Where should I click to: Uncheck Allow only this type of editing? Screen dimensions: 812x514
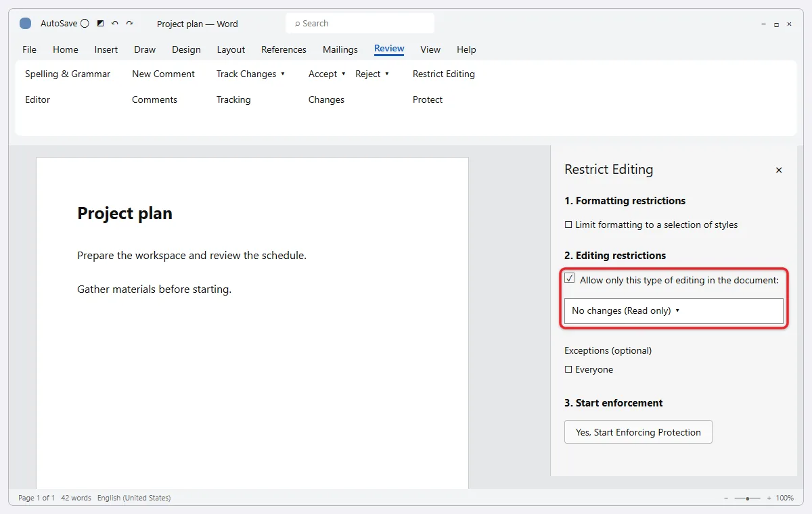tap(570, 279)
